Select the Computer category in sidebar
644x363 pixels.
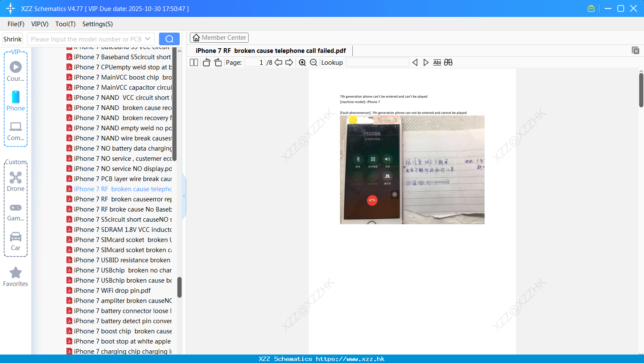pyautogui.click(x=16, y=131)
